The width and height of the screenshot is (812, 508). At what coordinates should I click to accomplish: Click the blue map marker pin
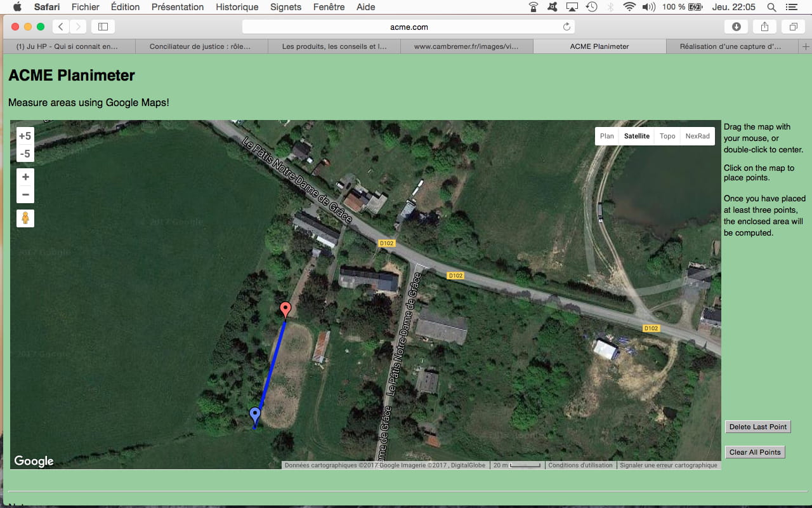point(255,415)
